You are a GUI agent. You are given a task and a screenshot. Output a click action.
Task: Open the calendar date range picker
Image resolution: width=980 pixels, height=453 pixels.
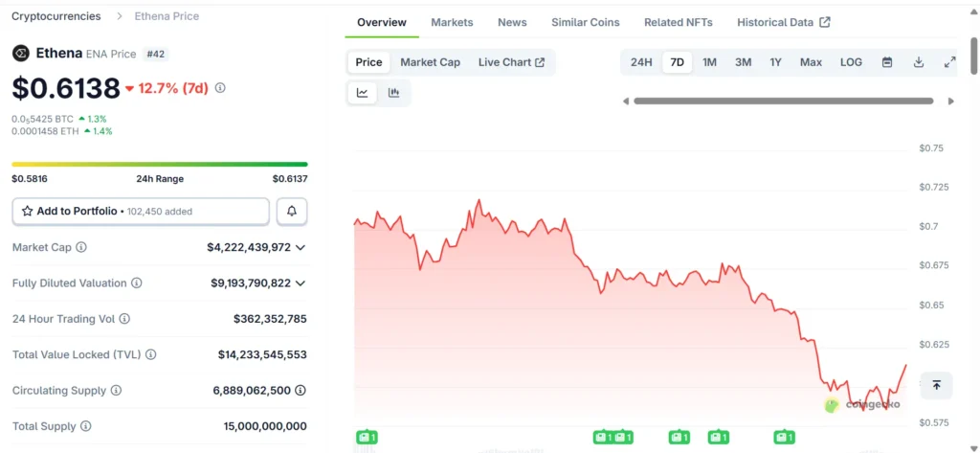(x=887, y=62)
